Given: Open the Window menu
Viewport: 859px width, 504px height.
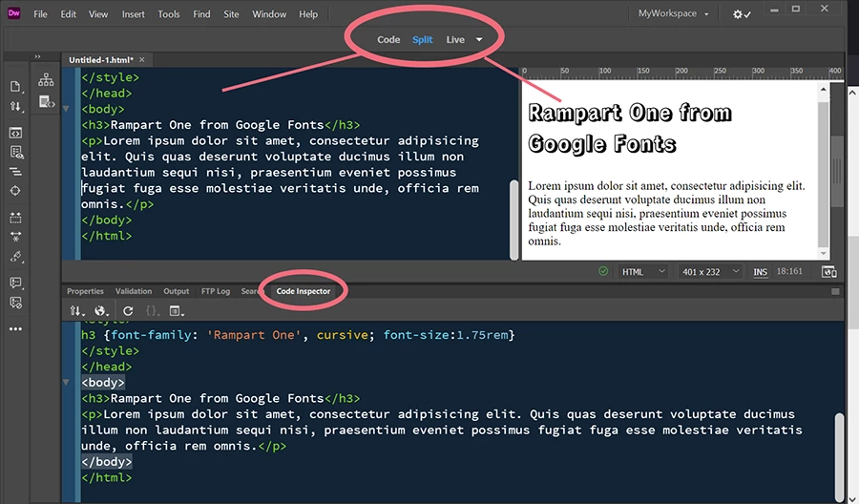Looking at the screenshot, I should point(269,14).
